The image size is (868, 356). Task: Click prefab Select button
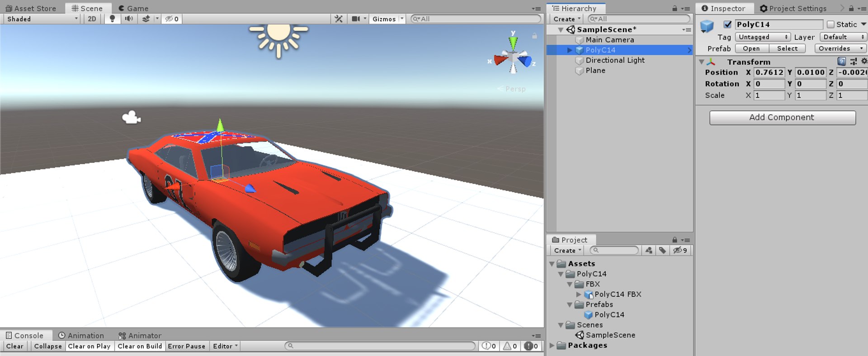point(787,48)
